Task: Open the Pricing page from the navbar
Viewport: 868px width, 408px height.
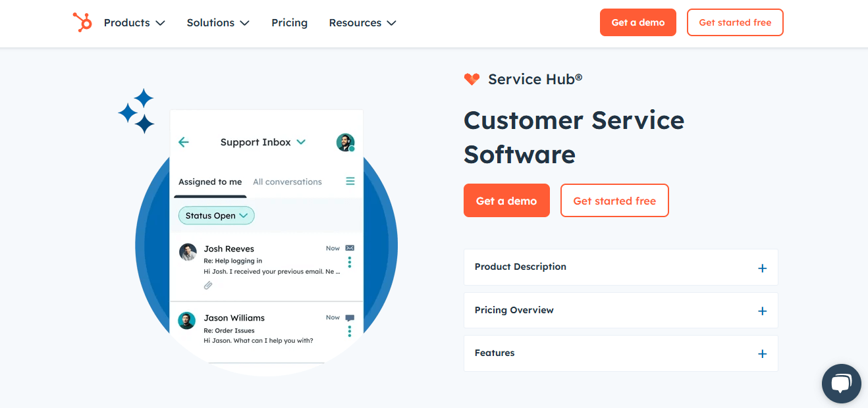Action: point(289,22)
